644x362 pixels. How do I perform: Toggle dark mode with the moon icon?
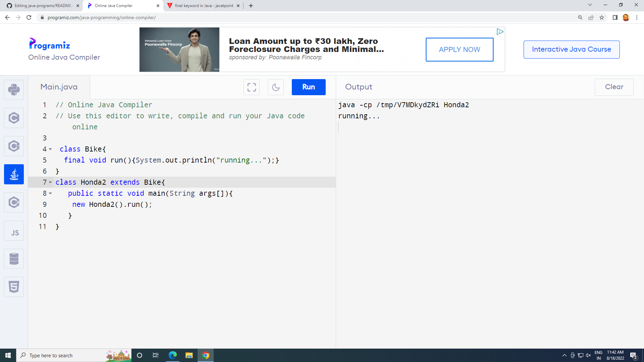[x=275, y=87]
